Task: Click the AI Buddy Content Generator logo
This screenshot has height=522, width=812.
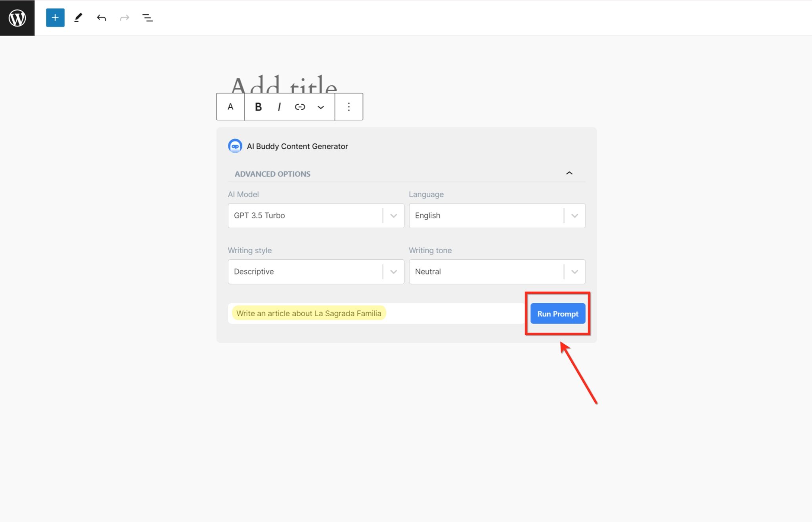Action: (x=235, y=146)
